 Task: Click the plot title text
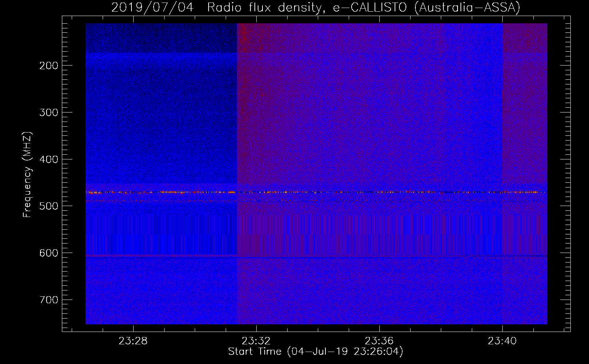pos(316,7)
